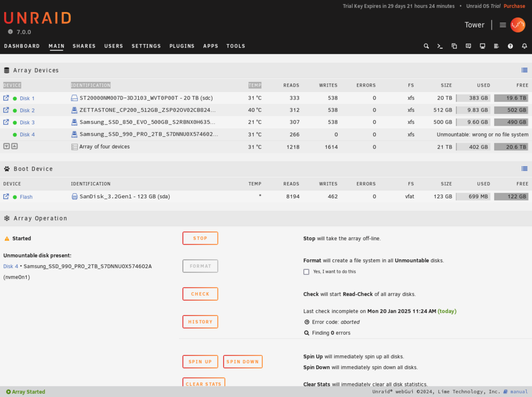Toggle the help question mark icon
This screenshot has width=532, height=397.
coord(510,46)
